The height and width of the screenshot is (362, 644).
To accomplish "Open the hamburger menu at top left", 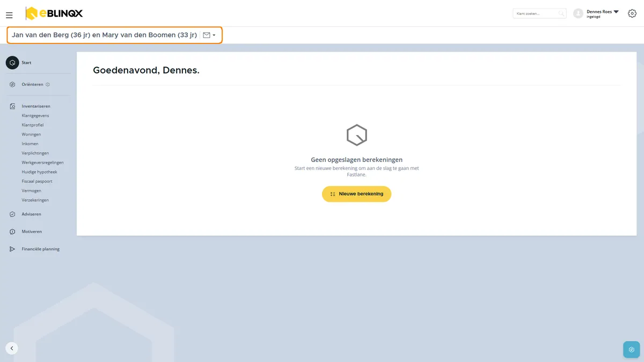I will pyautogui.click(x=9, y=15).
